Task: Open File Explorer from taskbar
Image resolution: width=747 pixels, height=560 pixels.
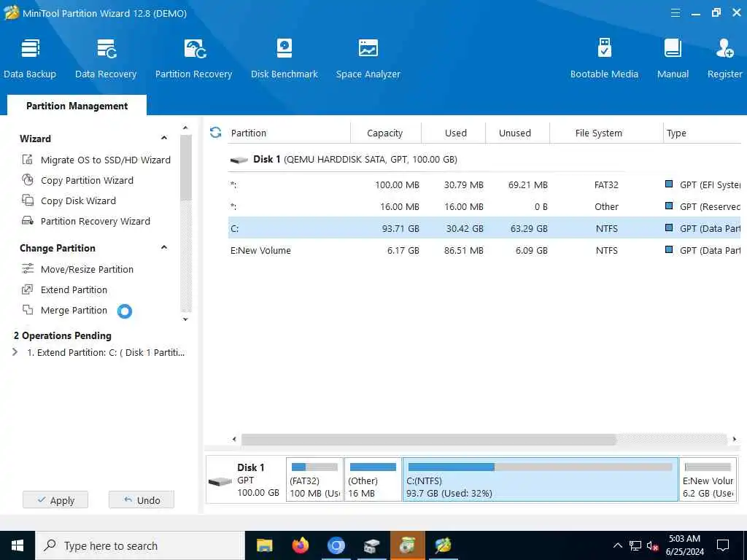Action: tap(264, 545)
